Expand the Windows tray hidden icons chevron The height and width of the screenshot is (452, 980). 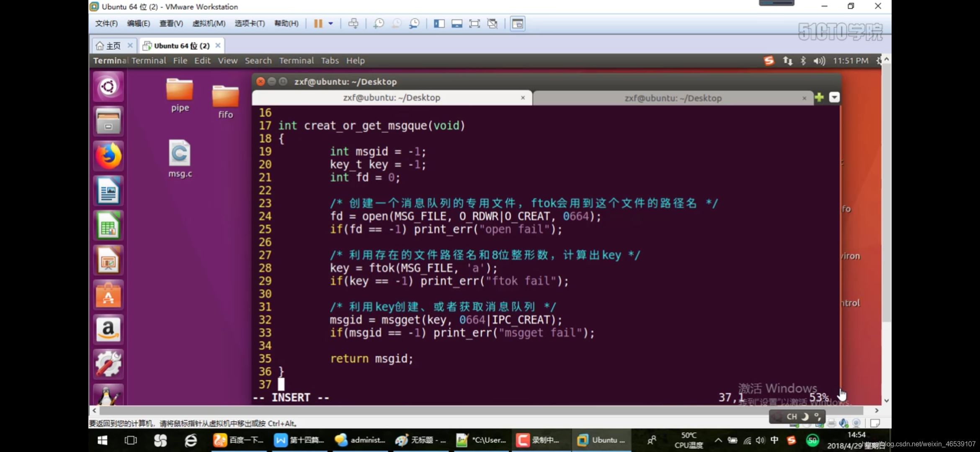(x=718, y=440)
